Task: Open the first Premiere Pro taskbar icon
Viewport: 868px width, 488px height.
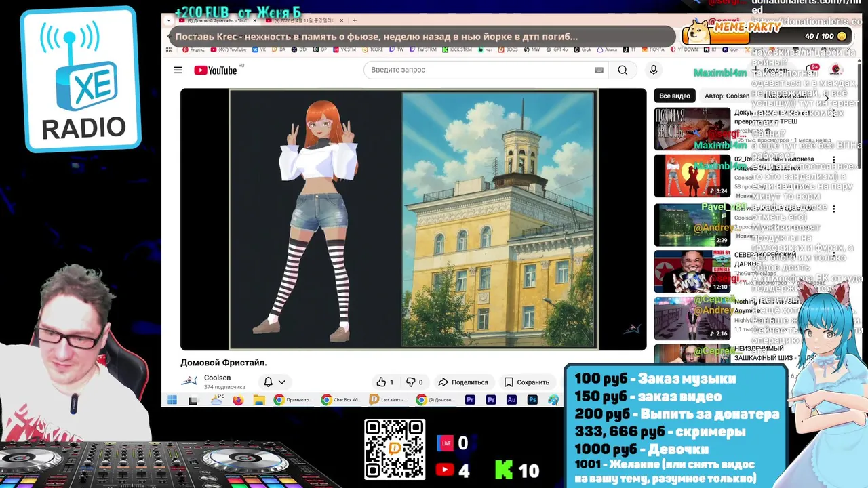Action: [x=471, y=401]
